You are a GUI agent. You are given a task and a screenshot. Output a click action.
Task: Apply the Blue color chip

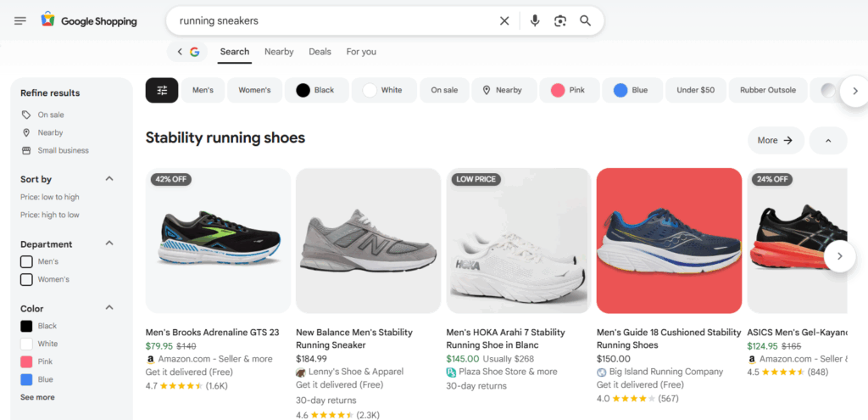tap(632, 90)
